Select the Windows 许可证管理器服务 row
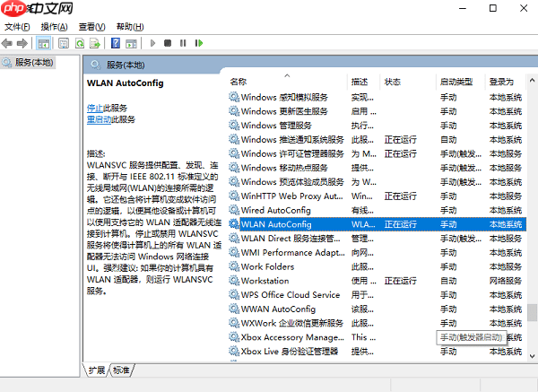This screenshot has height=392, width=538. tap(376, 153)
